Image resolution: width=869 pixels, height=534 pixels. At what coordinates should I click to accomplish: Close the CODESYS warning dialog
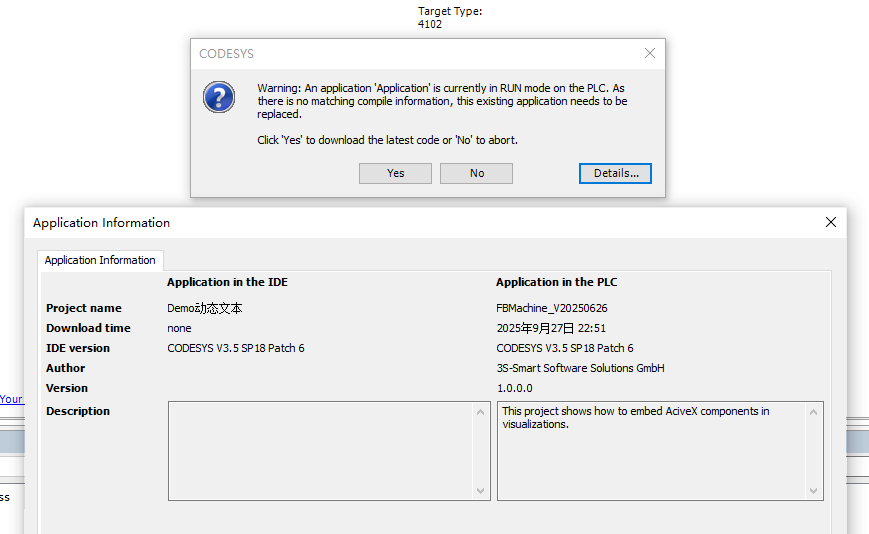[650, 53]
